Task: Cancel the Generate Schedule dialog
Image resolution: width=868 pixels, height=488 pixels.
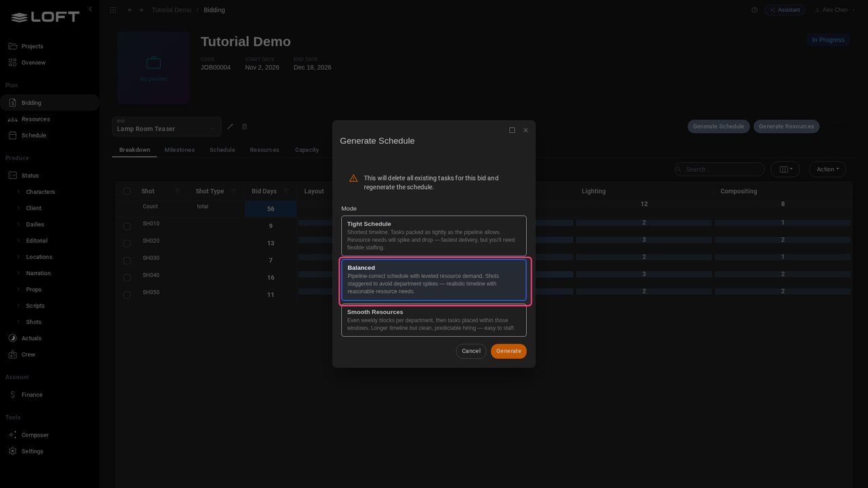Action: coord(471,351)
